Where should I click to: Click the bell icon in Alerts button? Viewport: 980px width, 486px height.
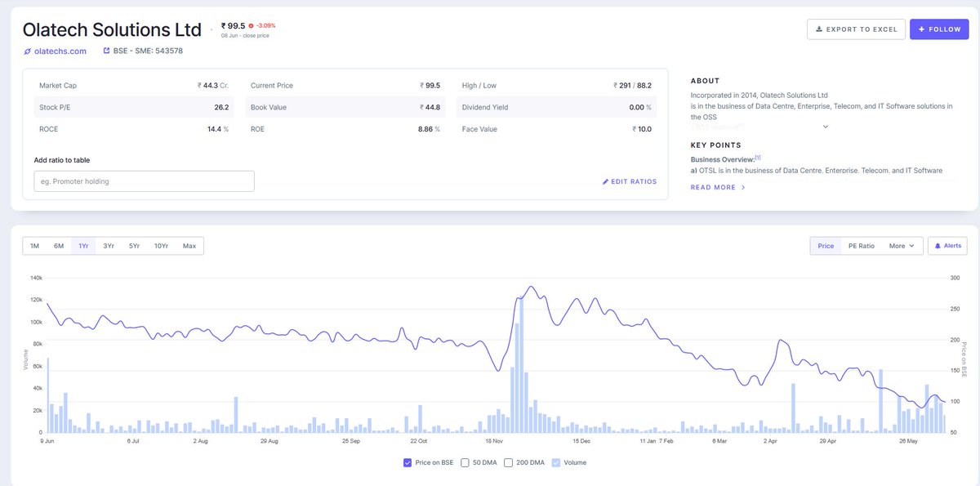tap(938, 246)
